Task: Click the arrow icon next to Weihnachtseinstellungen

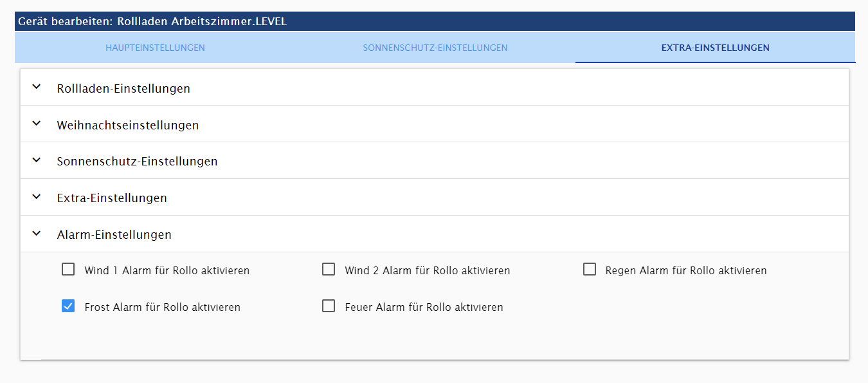Action: point(37,124)
